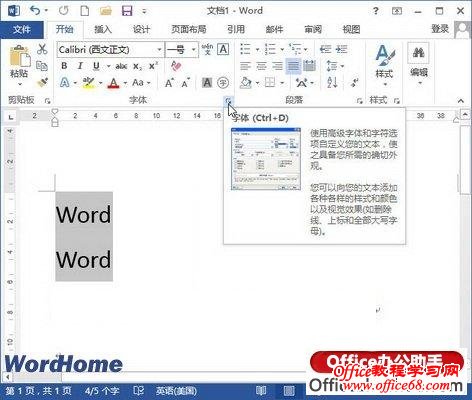Screen dimensions: 472x400
Task: Toggle Subscript formatting
Action: pyautogui.click(x=137, y=66)
